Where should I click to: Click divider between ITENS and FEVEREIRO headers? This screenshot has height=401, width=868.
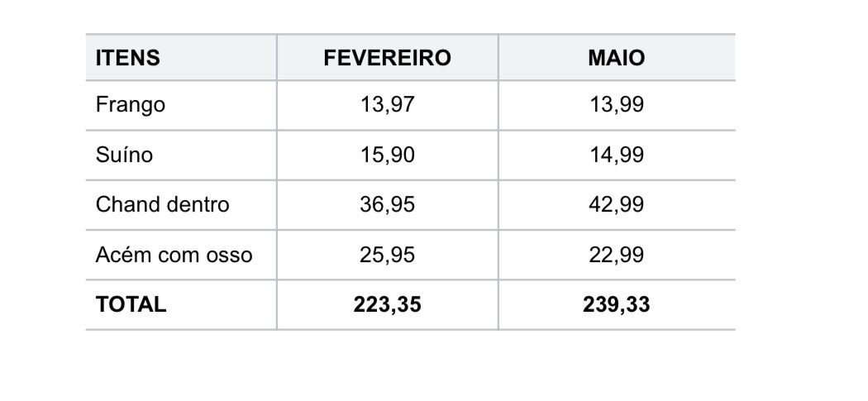coord(277,58)
